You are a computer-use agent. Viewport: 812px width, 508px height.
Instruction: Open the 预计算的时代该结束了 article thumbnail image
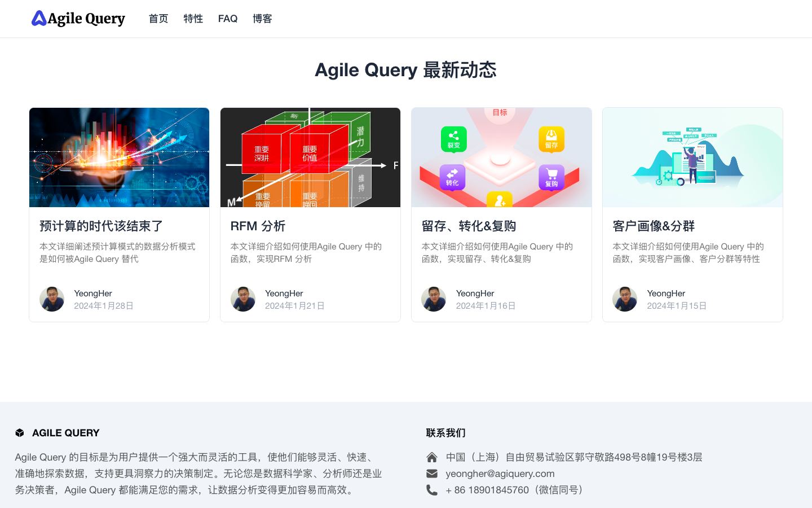(x=119, y=157)
